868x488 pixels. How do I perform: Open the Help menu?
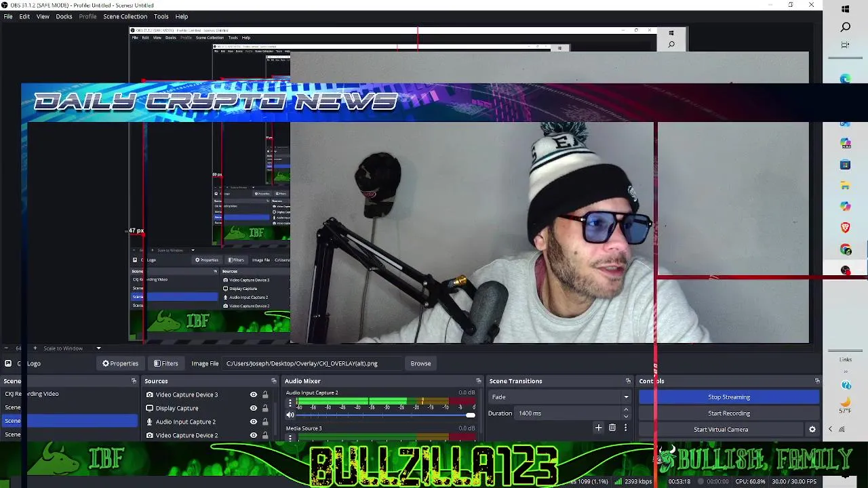tap(182, 16)
